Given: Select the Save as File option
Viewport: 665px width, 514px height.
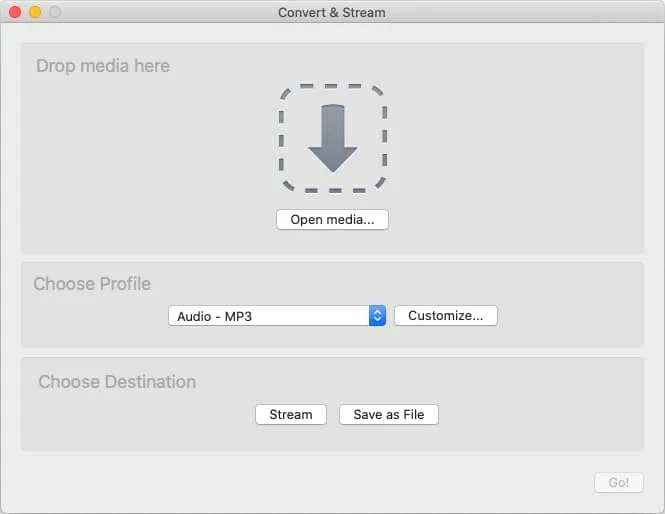Looking at the screenshot, I should click(x=389, y=415).
